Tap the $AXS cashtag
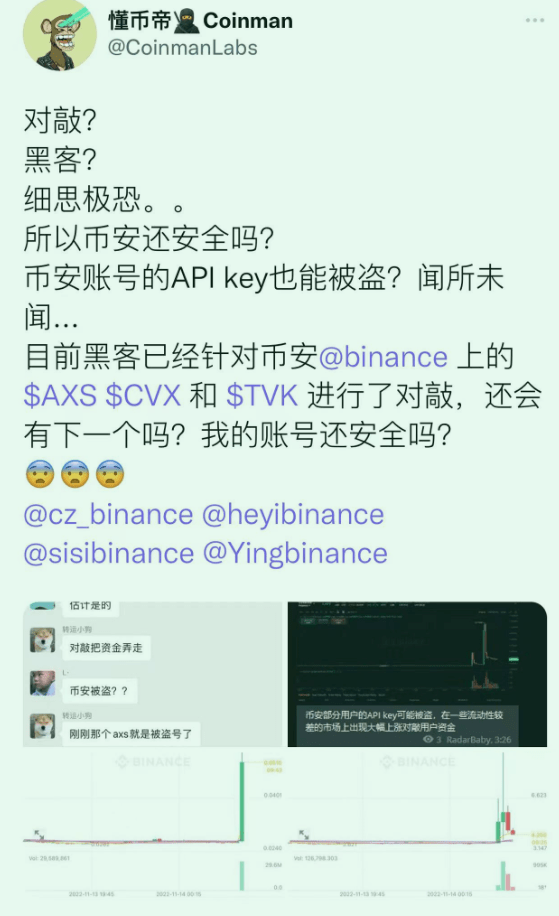The width and height of the screenshot is (559, 916). 60,396
